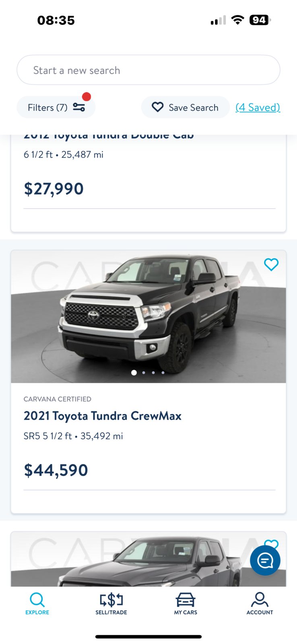Open the 2021 Toyota Tundra CrewMax title
Screen dimensions: 297x644
tap(103, 416)
